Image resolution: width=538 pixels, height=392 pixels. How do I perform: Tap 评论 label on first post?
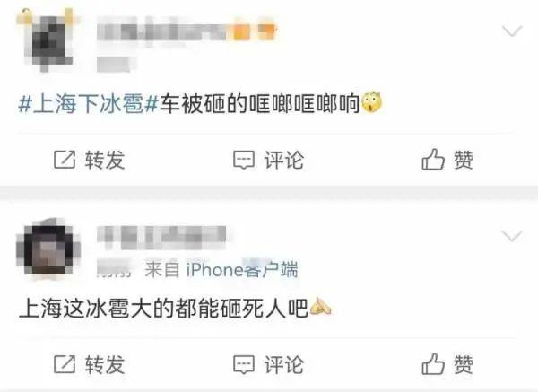(284, 160)
